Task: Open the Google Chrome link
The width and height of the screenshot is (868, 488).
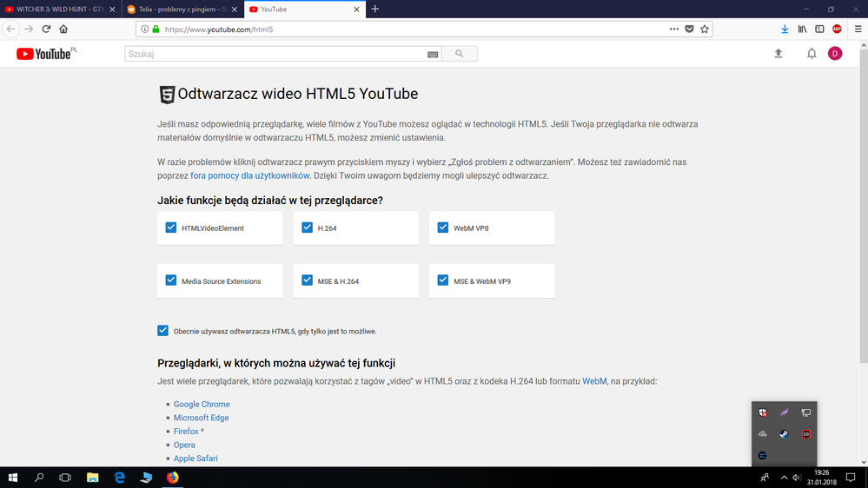Action: click(x=202, y=405)
